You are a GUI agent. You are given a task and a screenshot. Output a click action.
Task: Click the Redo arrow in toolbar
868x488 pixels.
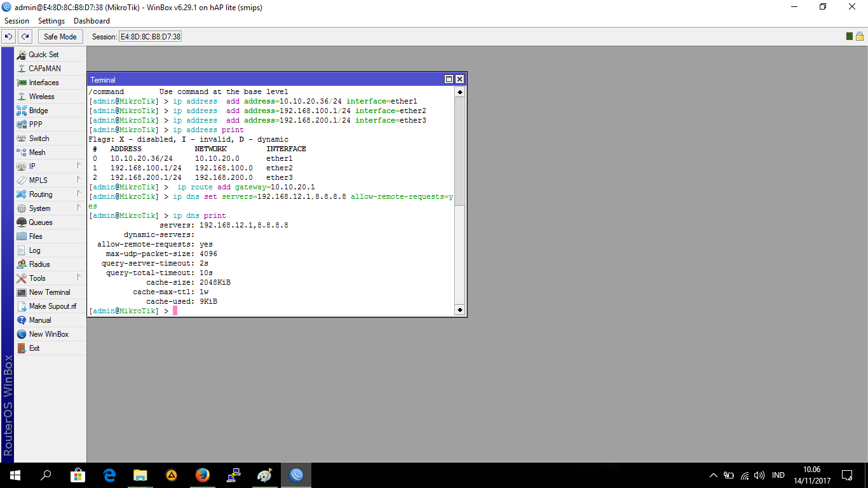(x=25, y=37)
